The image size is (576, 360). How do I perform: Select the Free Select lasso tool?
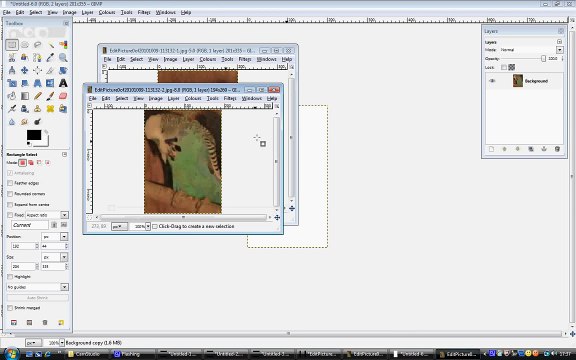coord(37,45)
